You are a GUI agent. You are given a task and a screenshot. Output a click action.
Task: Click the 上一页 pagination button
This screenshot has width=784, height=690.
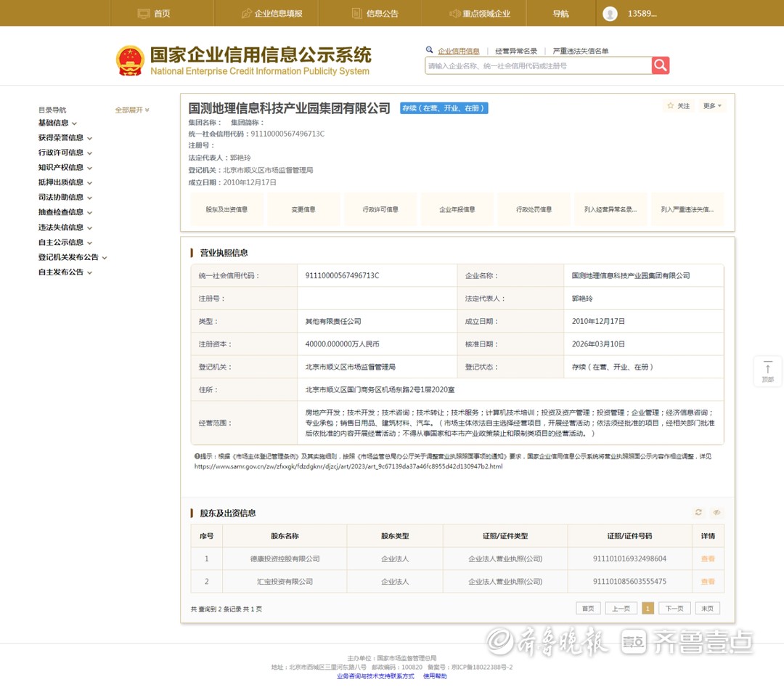pos(621,608)
